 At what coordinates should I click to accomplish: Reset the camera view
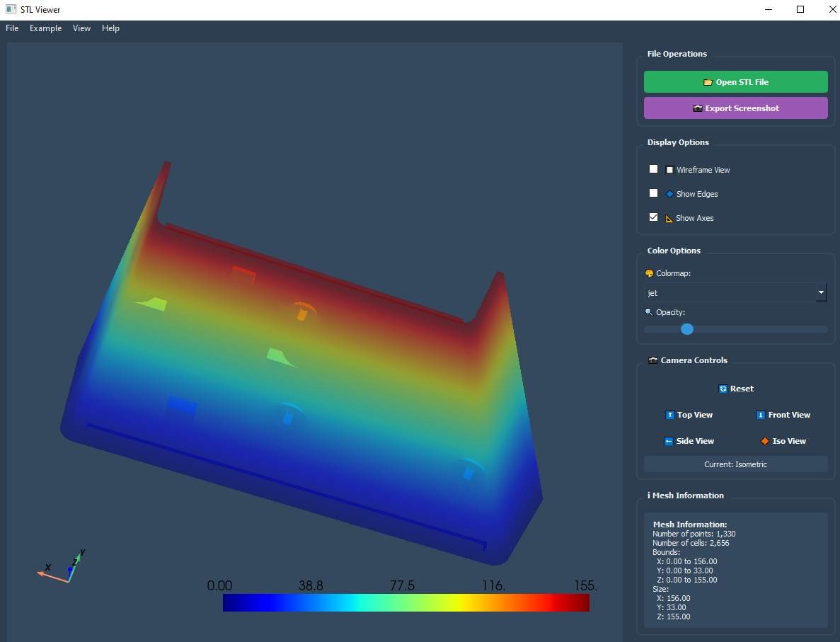coord(735,389)
